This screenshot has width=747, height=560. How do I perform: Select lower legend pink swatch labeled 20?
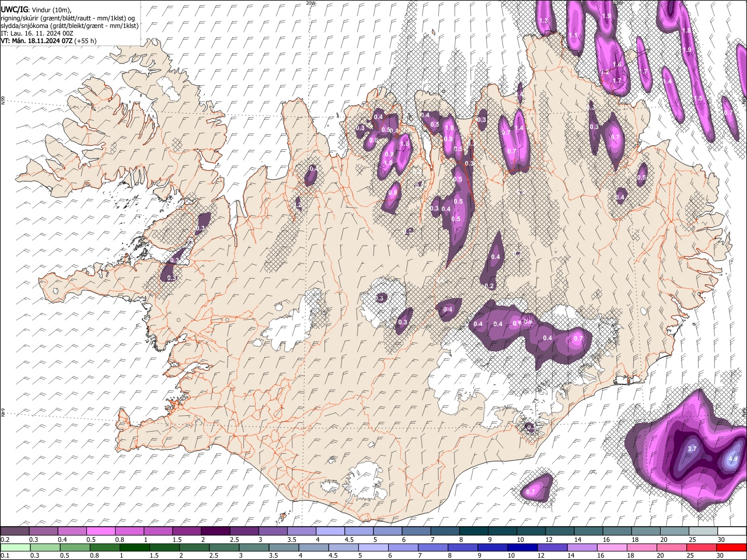coord(672,547)
